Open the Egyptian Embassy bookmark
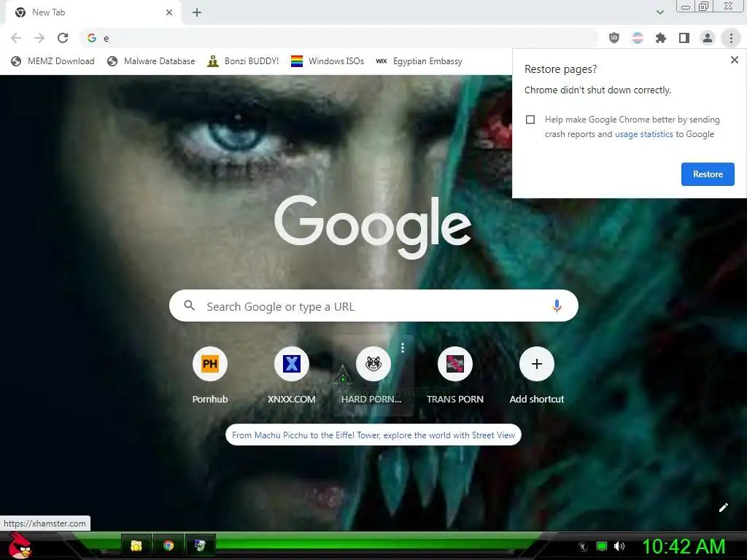This screenshot has width=747, height=560. [419, 61]
